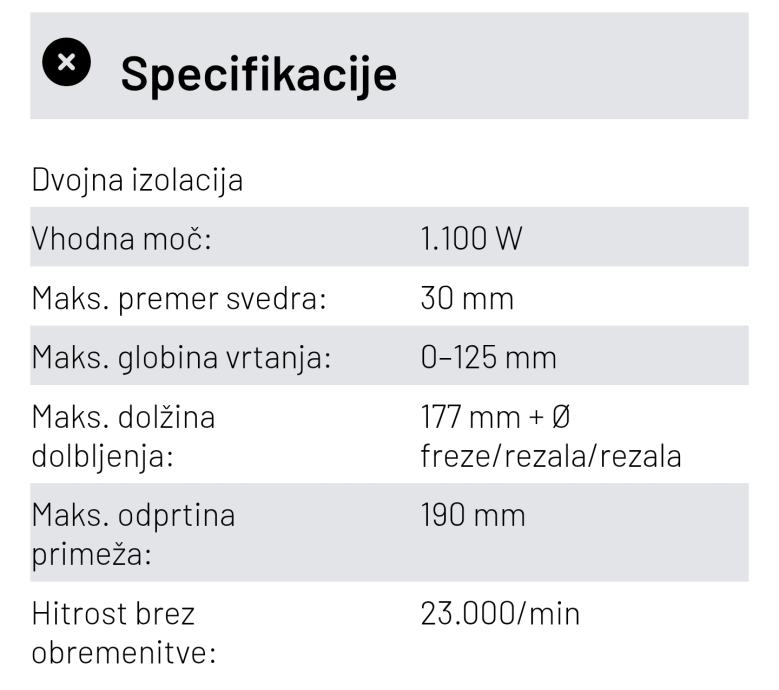Click the gray Specifikacije header bar
The width and height of the screenshot is (779, 690).
(x=390, y=66)
